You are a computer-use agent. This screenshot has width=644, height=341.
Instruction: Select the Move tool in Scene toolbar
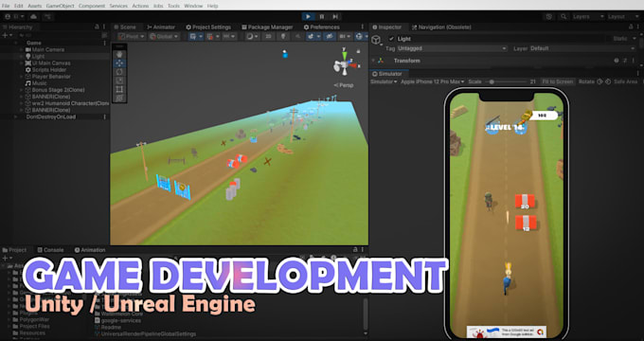pos(119,63)
